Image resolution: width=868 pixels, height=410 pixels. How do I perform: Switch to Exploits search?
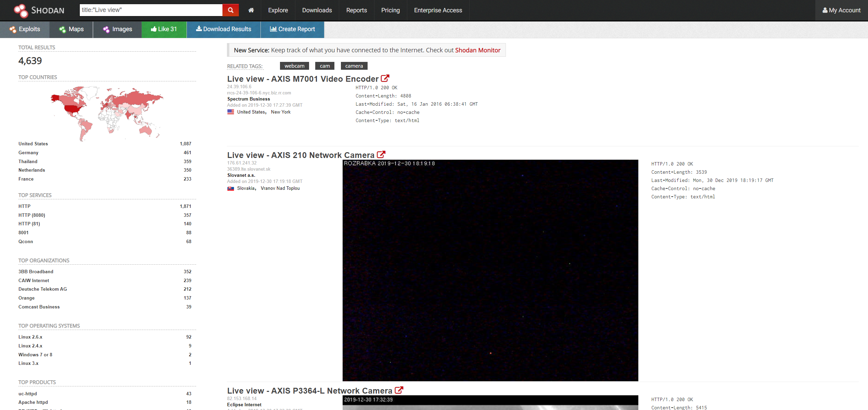[x=25, y=29]
